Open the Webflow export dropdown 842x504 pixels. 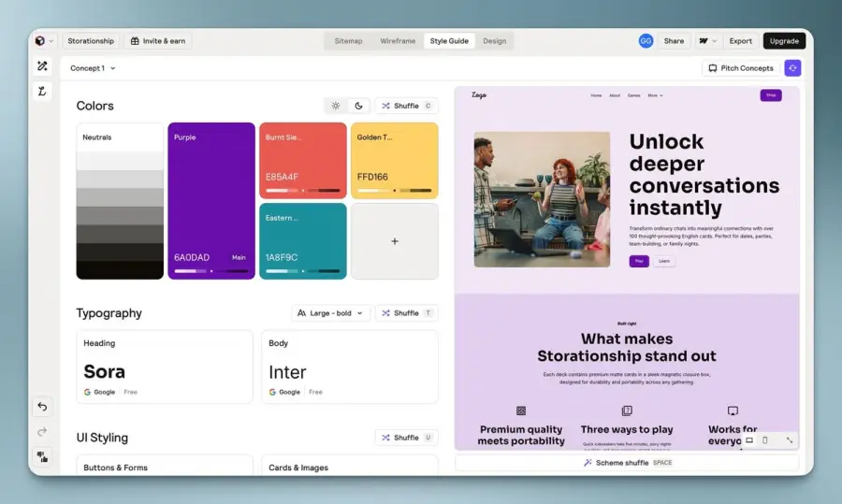pyautogui.click(x=707, y=41)
